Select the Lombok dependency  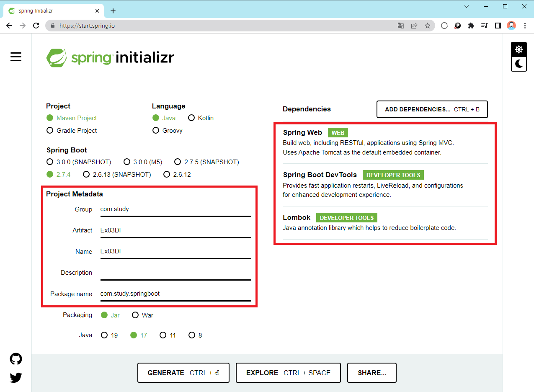[x=385, y=223]
